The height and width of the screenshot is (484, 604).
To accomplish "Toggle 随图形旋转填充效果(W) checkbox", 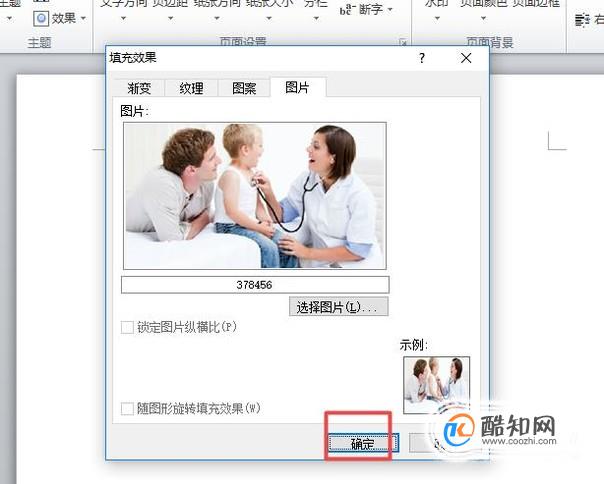I will pyautogui.click(x=127, y=408).
